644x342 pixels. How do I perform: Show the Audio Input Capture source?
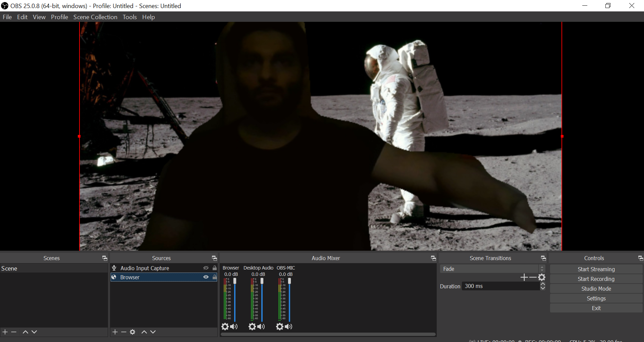coord(206,268)
